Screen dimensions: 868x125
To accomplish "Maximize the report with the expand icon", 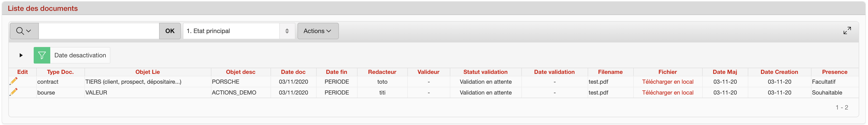I will click(847, 30).
